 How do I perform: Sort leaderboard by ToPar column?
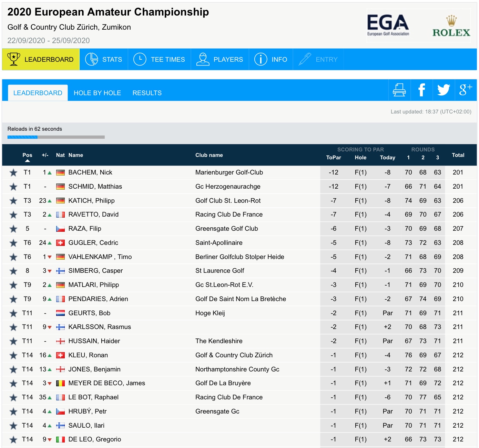coord(333,158)
